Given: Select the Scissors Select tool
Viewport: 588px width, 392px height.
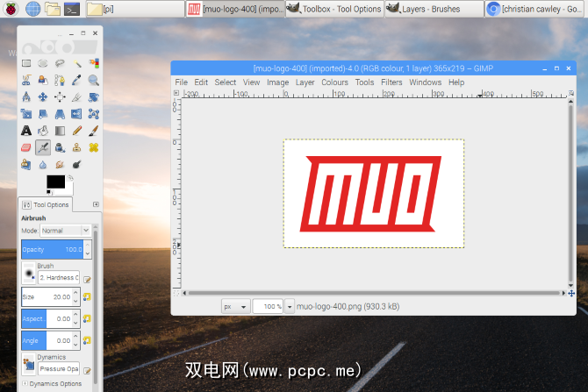Looking at the screenshot, I should [x=26, y=80].
